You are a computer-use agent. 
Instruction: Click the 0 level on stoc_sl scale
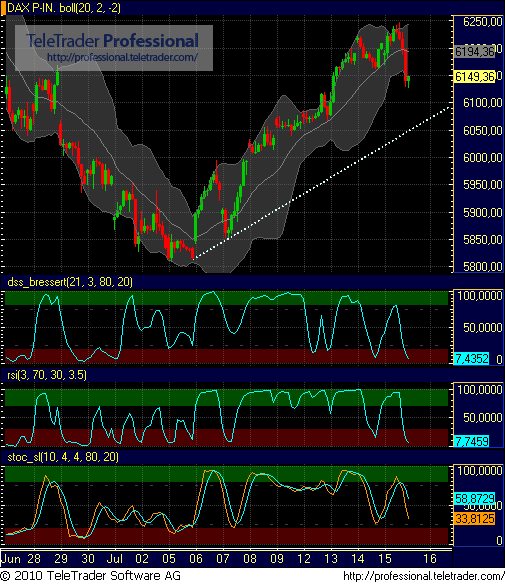pyautogui.click(x=499, y=540)
